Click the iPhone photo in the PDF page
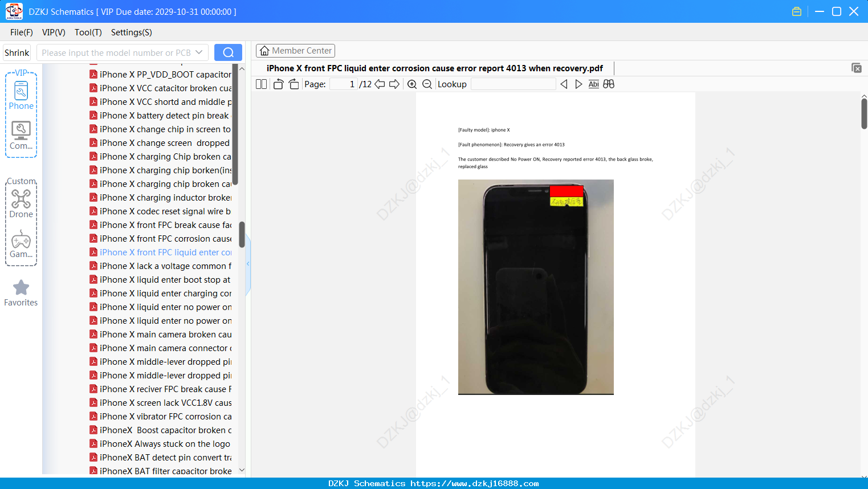This screenshot has width=868, height=489. click(x=536, y=287)
